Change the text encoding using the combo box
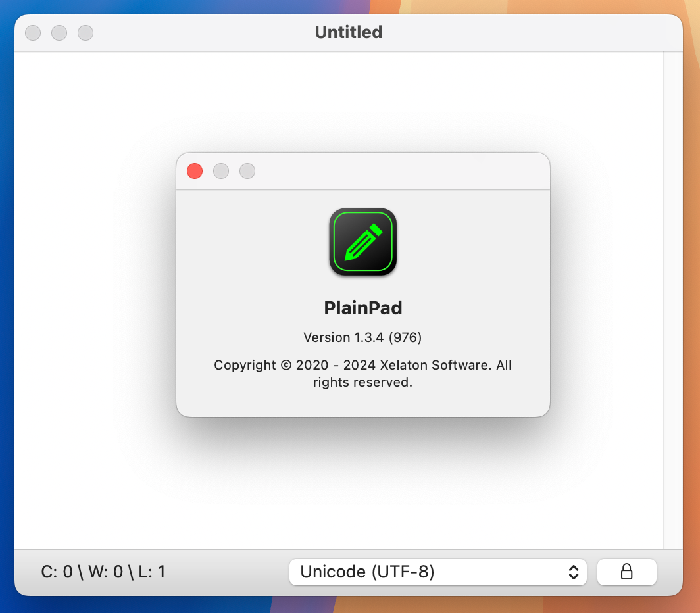The image size is (700, 613). (438, 572)
